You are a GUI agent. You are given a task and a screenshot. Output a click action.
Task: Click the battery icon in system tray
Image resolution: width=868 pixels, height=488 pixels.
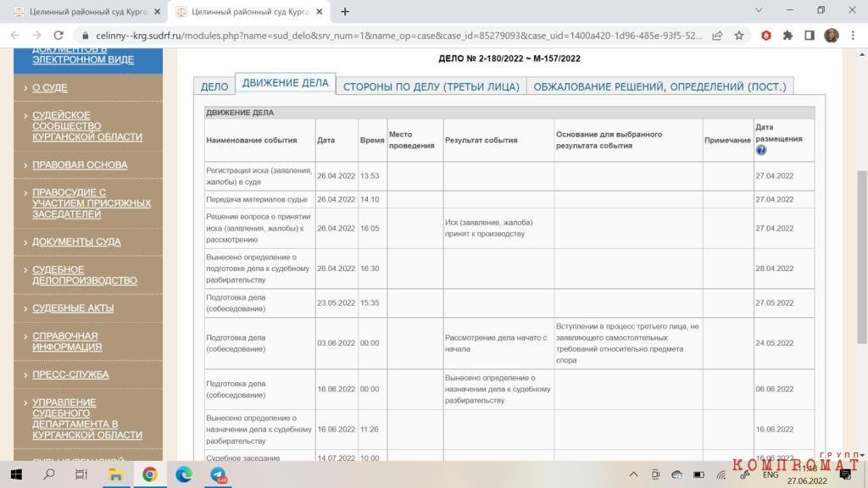coord(699,474)
